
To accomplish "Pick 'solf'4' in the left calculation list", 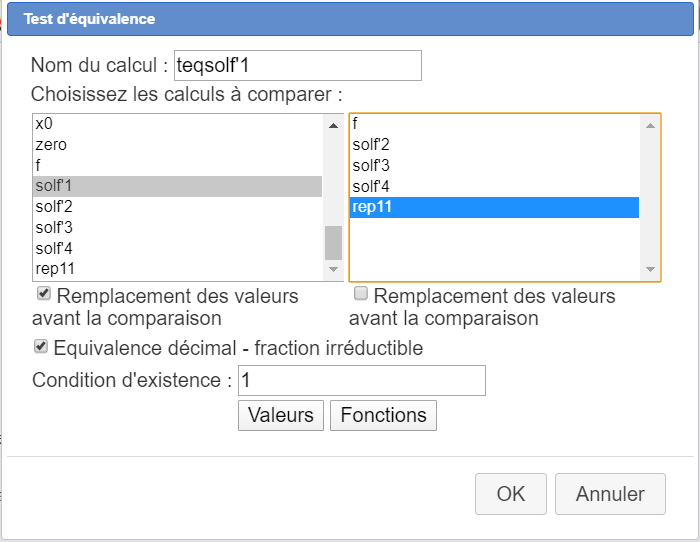I will 54,248.
